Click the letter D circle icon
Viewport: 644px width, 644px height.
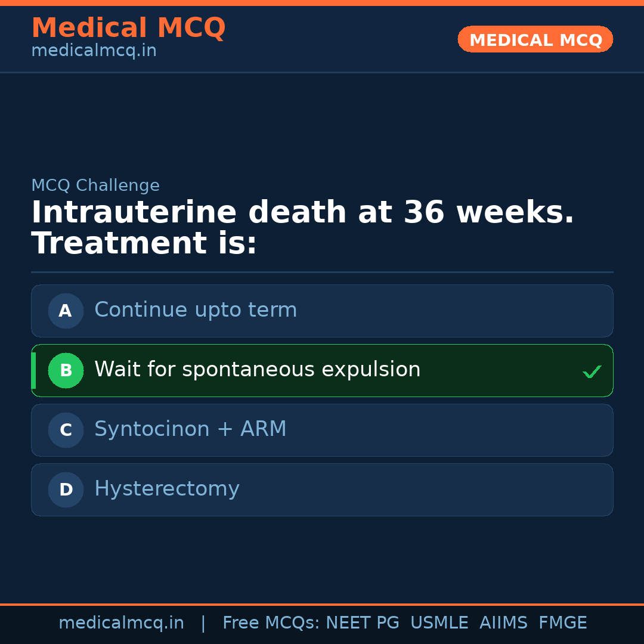click(x=66, y=490)
